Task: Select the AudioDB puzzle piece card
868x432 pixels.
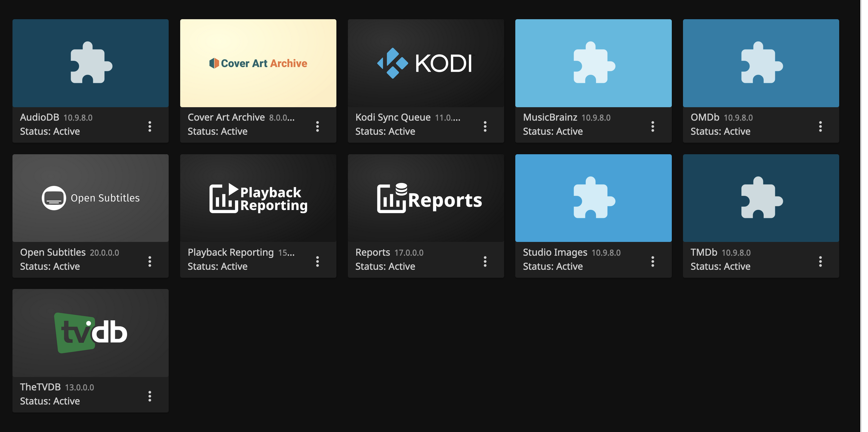Action: click(x=90, y=63)
